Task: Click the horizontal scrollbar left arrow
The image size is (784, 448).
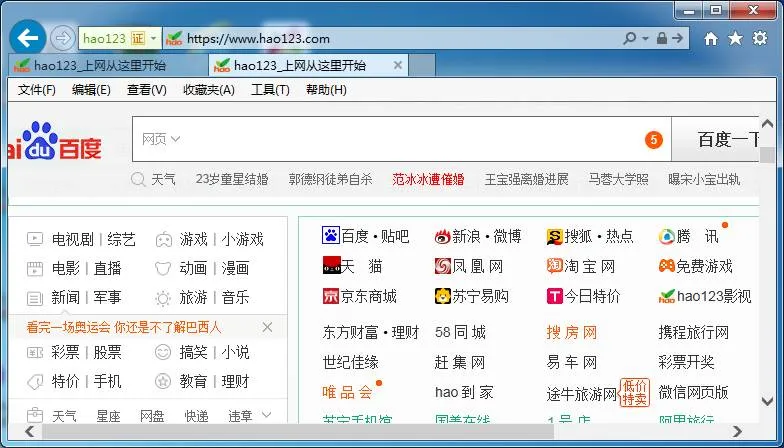Action: click(x=30, y=432)
